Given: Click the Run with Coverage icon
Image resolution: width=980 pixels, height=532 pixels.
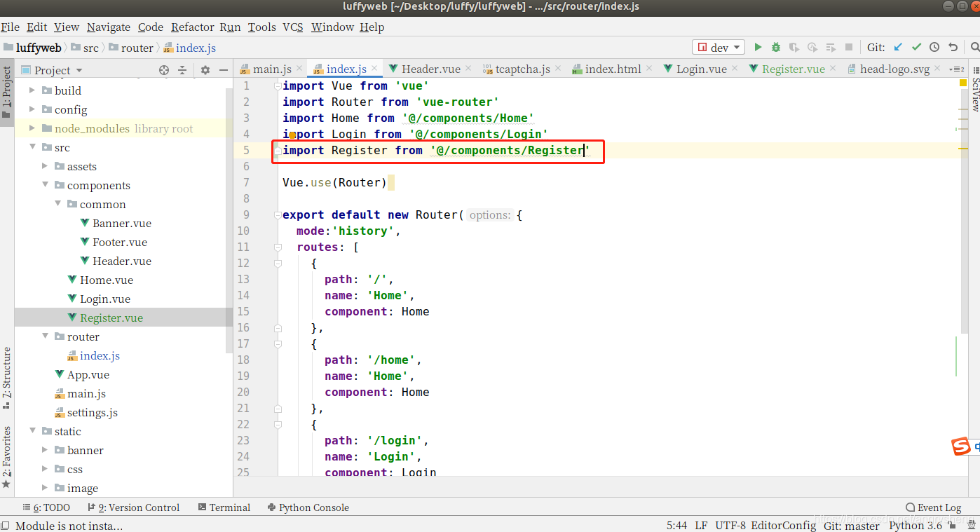Looking at the screenshot, I should (794, 47).
